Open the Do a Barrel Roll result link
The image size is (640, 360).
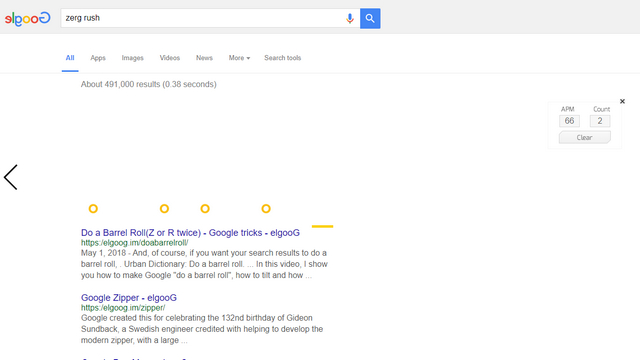click(x=190, y=233)
